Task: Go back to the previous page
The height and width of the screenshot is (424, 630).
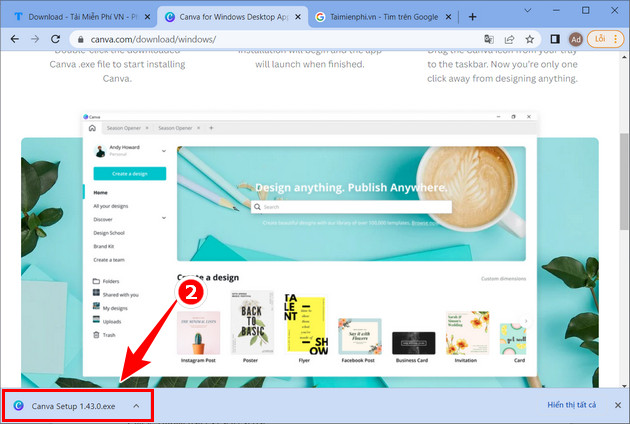Action: (15, 39)
